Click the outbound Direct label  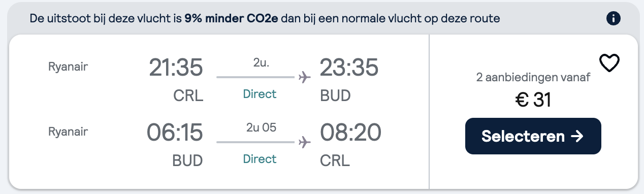click(x=260, y=94)
